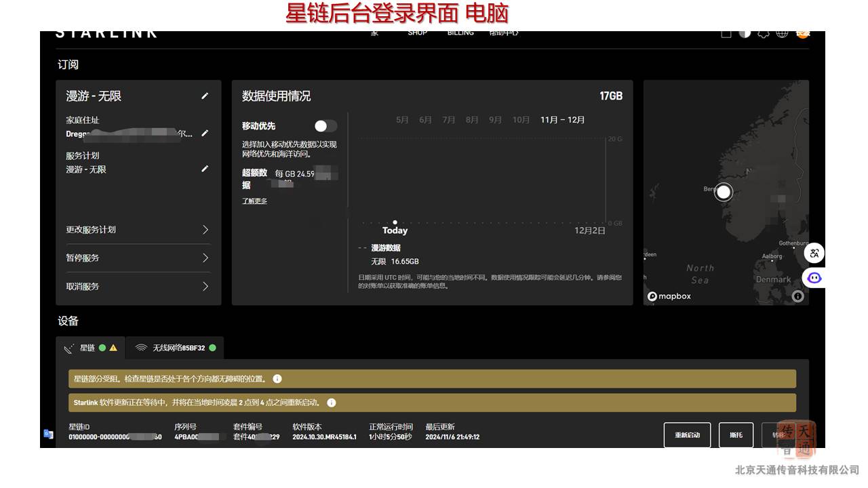
Task: Click software version 2024.10.30.MR45184.1
Action: pos(324,437)
